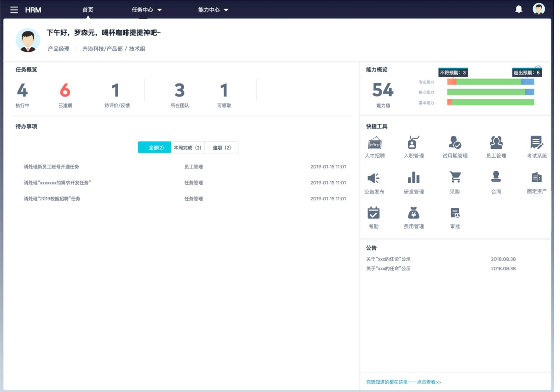
Task: Open todo 请处理新员工账号开通任务
Action: (51, 167)
